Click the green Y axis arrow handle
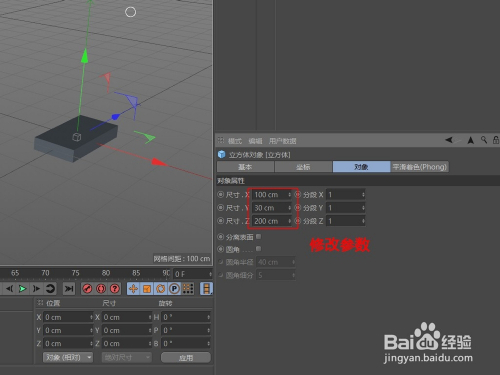 pos(85,56)
